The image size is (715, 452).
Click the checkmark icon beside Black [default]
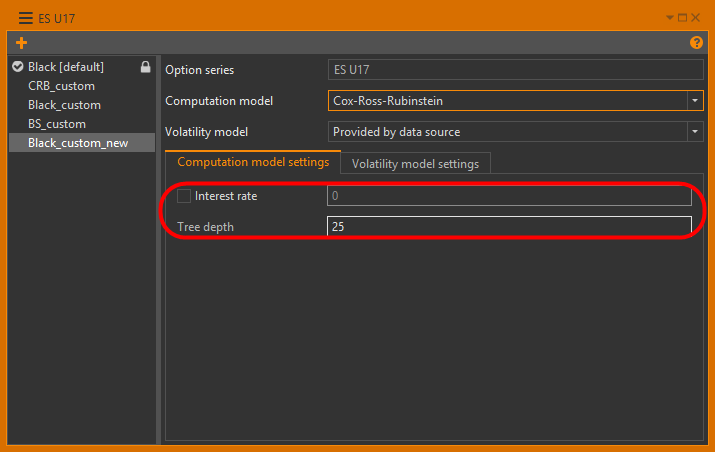pyautogui.click(x=17, y=67)
